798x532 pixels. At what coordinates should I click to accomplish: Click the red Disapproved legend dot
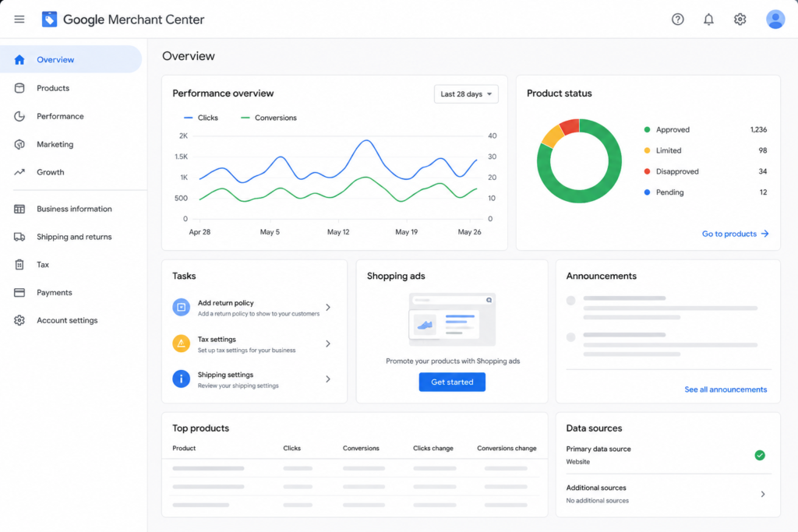647,171
